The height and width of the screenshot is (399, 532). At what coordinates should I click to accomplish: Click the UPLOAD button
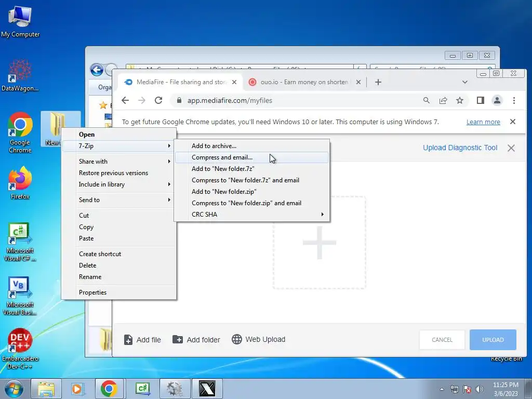[x=493, y=340]
